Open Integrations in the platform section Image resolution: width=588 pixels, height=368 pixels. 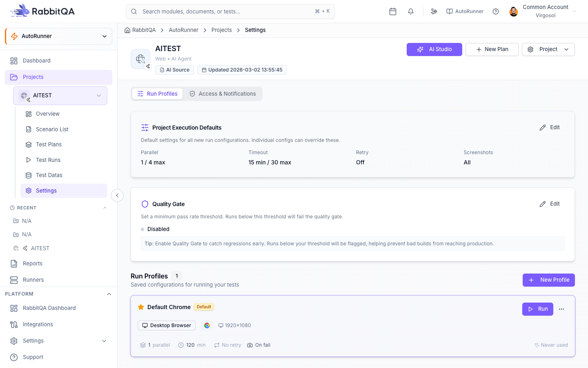click(58, 325)
